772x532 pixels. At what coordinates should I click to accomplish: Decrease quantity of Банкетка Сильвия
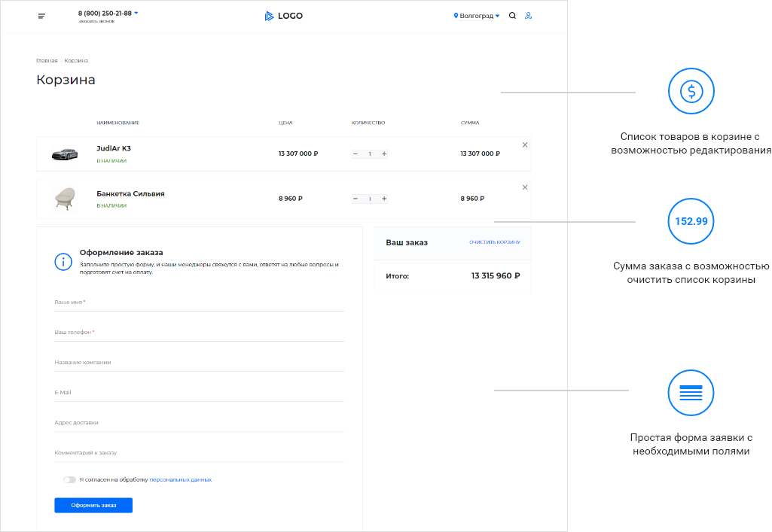[355, 199]
